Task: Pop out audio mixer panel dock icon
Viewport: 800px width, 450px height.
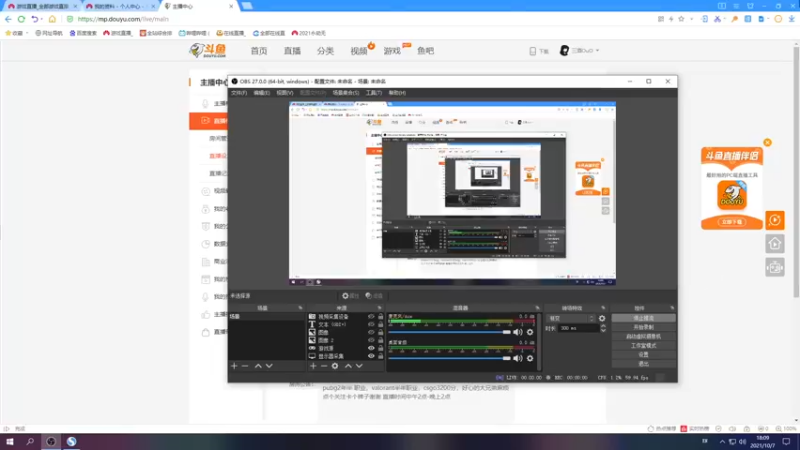Action: tap(537, 308)
